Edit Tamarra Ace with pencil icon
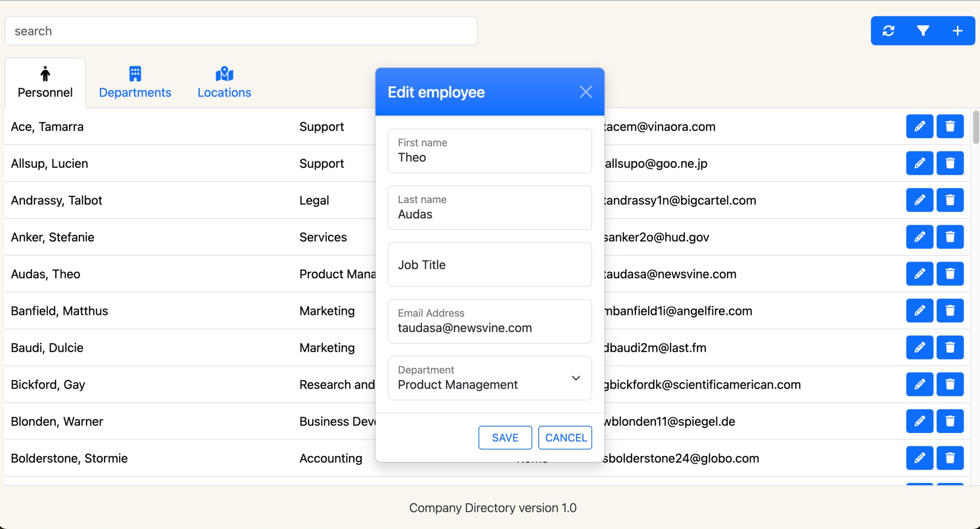The image size is (980, 529). click(x=919, y=126)
